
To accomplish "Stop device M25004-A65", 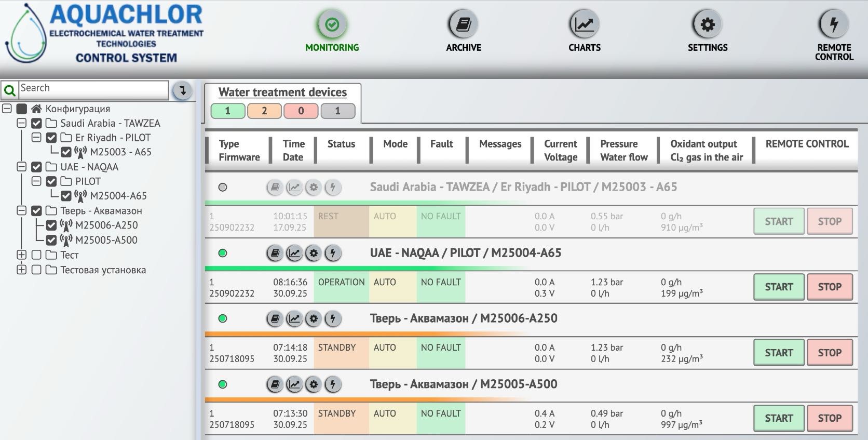I will (x=830, y=287).
